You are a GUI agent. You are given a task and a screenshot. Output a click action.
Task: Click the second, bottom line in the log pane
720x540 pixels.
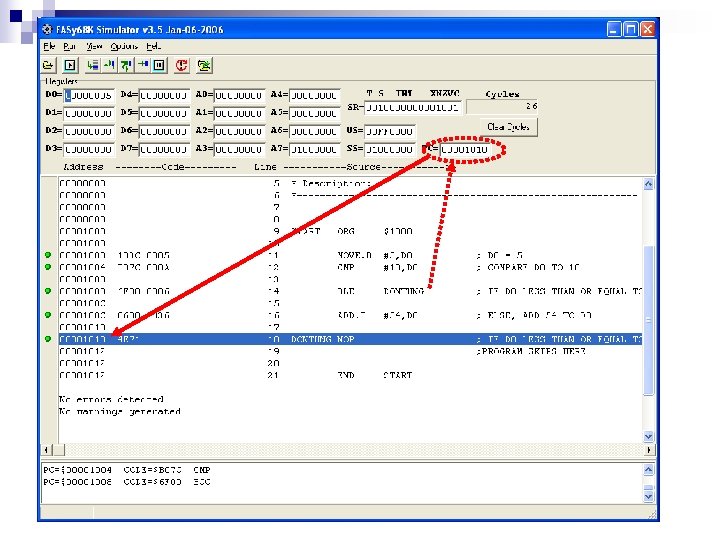point(127,482)
